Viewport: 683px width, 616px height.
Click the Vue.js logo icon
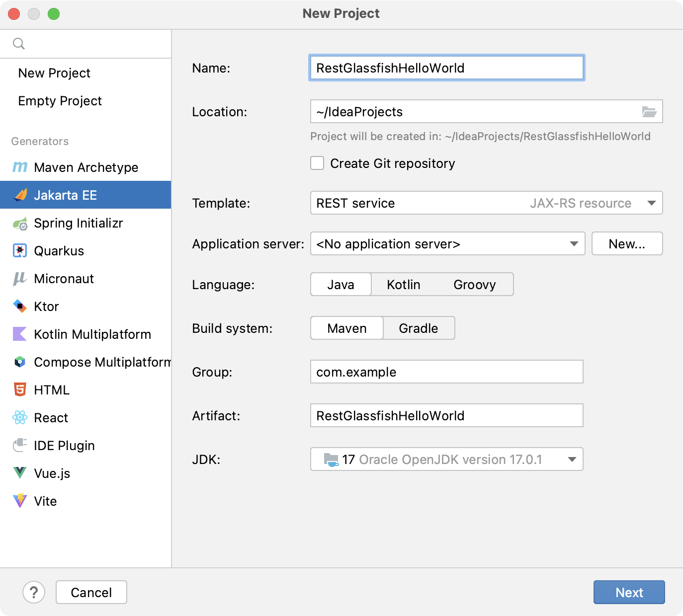pyautogui.click(x=20, y=473)
